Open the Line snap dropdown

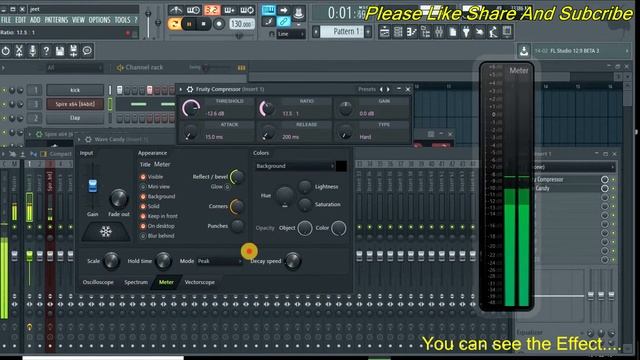290,34
